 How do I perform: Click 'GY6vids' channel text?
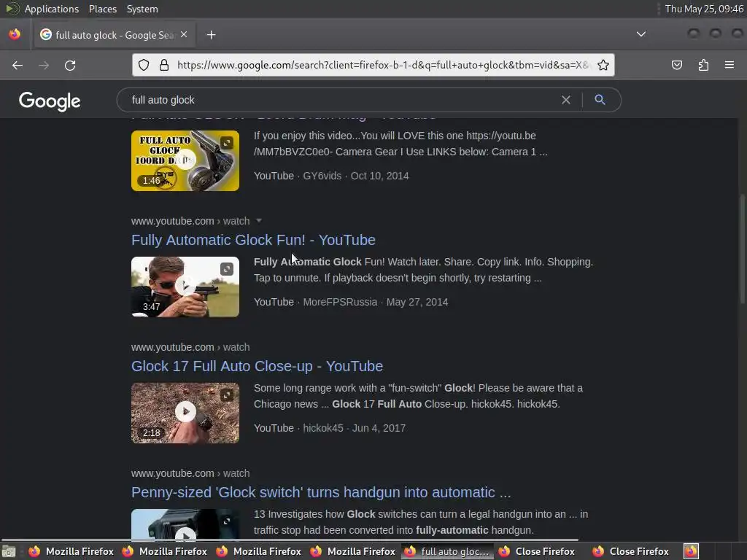coord(322,176)
